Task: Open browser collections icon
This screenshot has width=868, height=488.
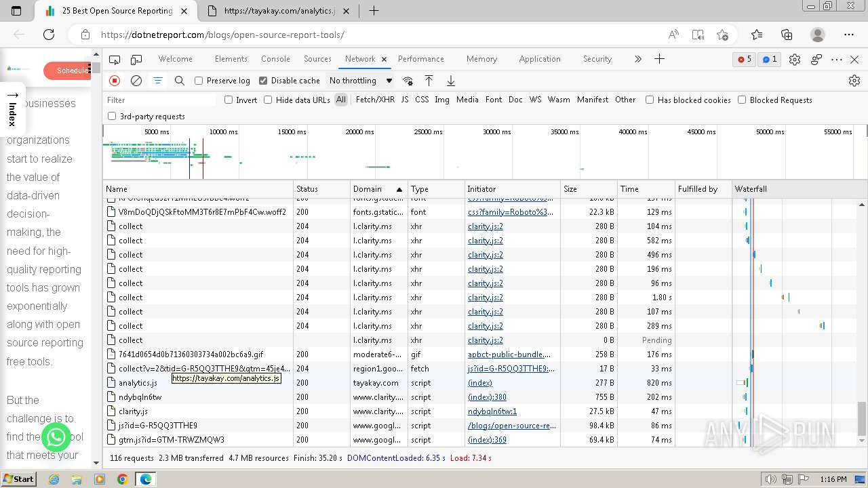Action: pyautogui.click(x=787, y=35)
